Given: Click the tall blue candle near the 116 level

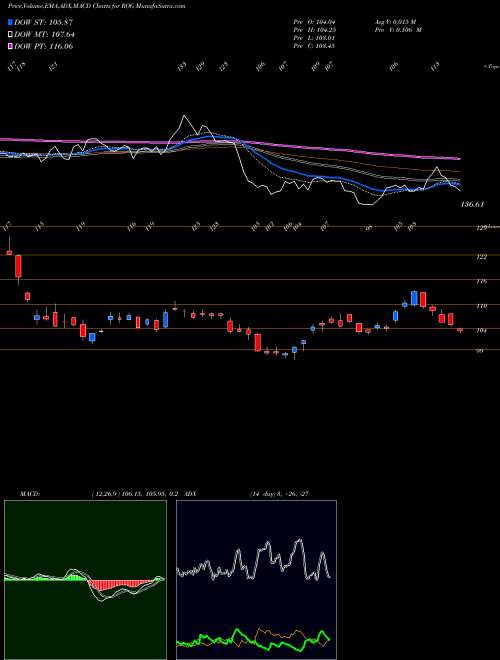Looking at the screenshot, I should click(414, 298).
